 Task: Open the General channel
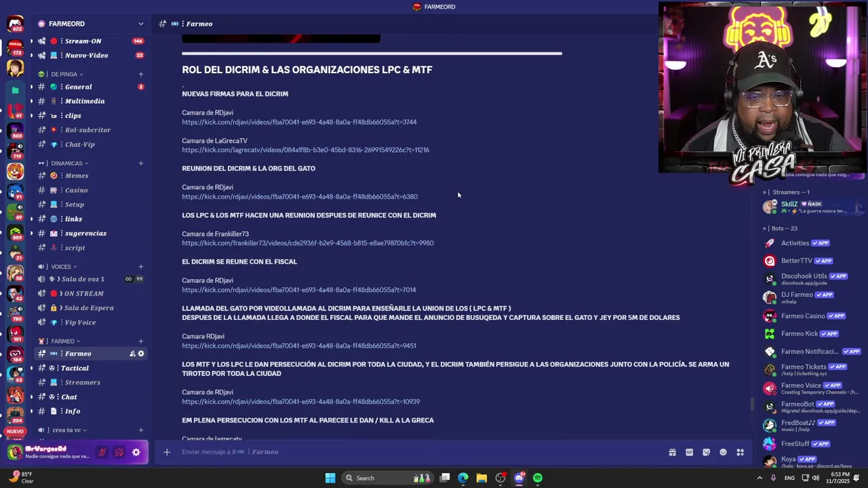click(x=90, y=87)
